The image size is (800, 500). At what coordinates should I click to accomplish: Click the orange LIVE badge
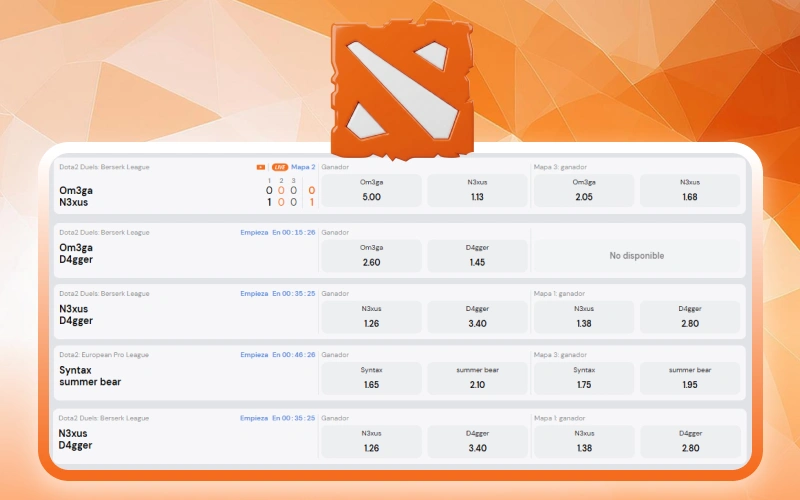point(280,167)
